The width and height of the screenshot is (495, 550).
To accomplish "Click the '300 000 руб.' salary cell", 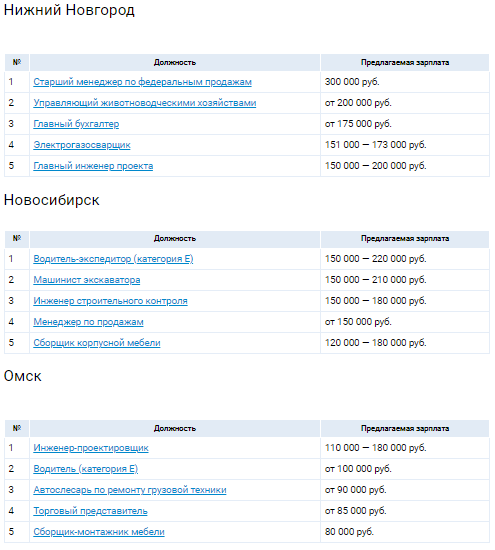I will (x=405, y=82).
